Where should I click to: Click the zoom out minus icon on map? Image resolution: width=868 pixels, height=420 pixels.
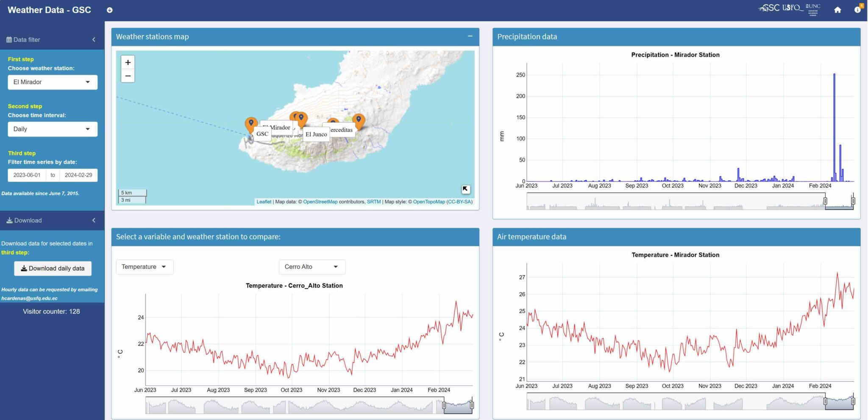tap(128, 76)
